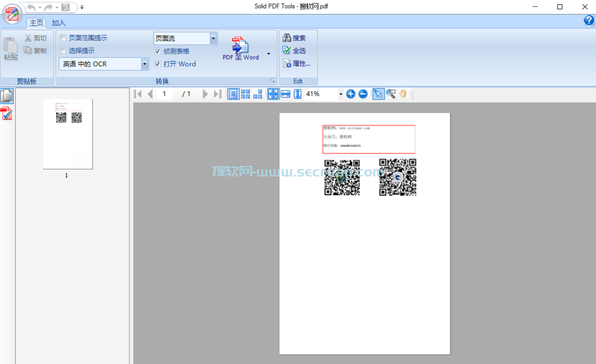The image size is (596, 364).
Task: Toggle fit whole page zoom icon
Action: (273, 94)
